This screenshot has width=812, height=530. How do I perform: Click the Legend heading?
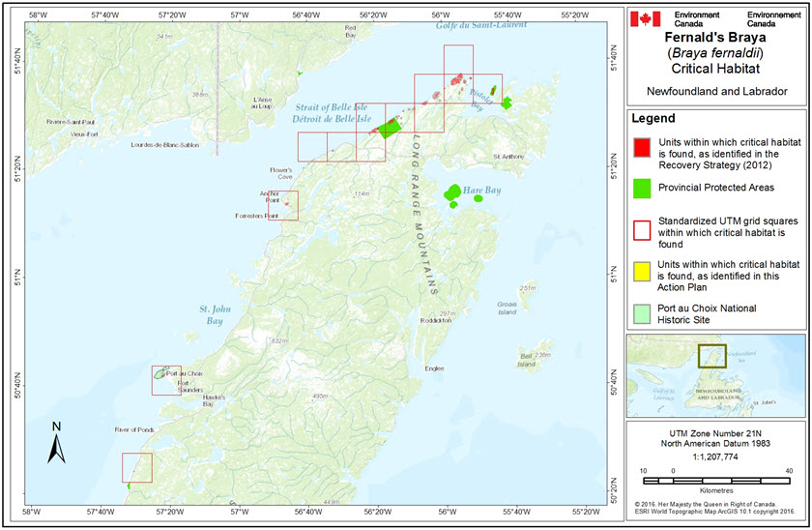tap(656, 118)
